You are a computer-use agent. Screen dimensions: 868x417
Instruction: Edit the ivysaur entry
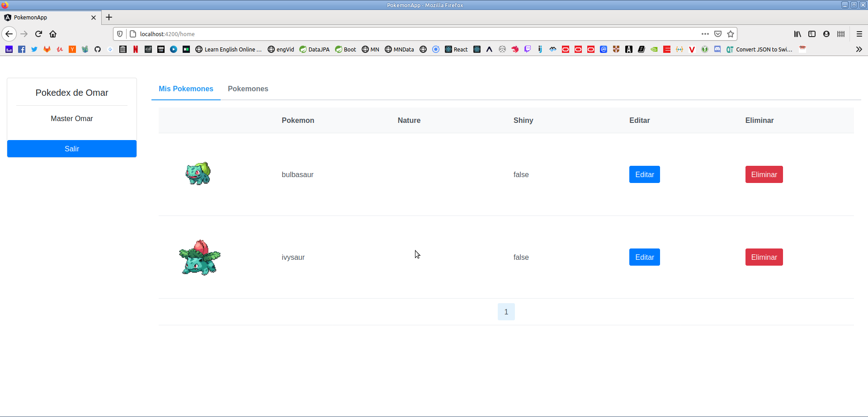tap(645, 257)
